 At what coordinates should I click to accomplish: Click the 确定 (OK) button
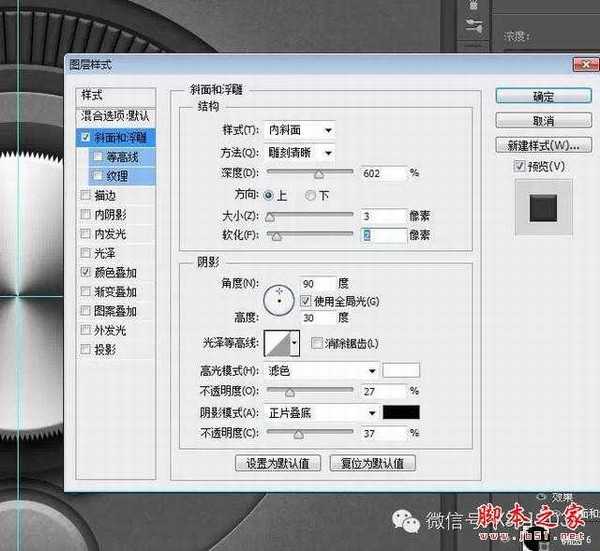pos(543,97)
